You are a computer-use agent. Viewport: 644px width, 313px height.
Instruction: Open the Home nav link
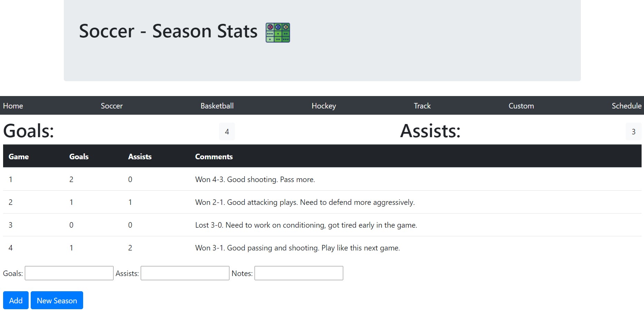click(x=13, y=106)
